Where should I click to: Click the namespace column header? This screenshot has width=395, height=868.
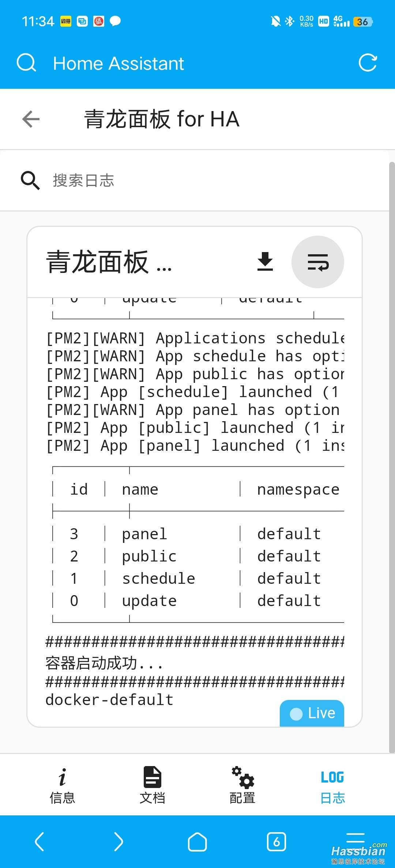click(298, 490)
